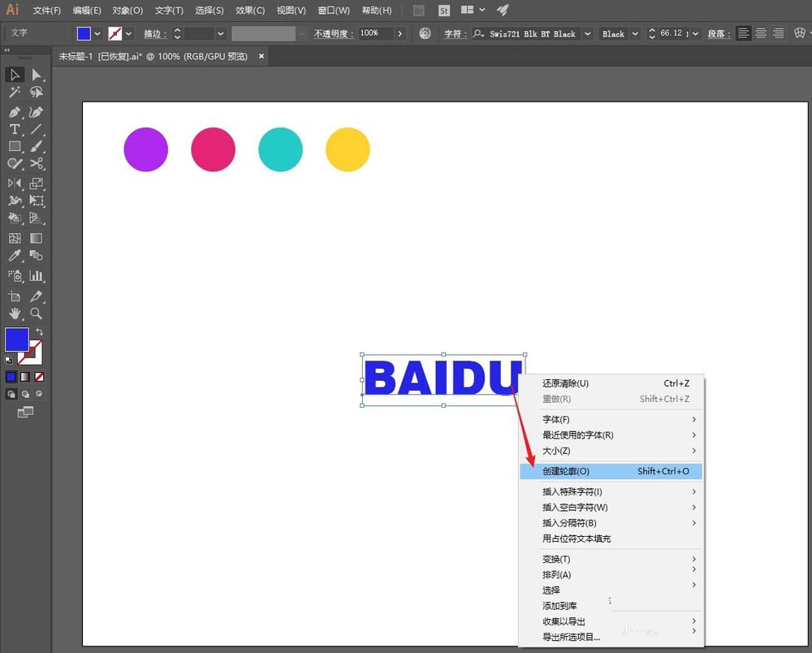Select the Shaper tool
Screen dimensions: 812x653
[15, 163]
